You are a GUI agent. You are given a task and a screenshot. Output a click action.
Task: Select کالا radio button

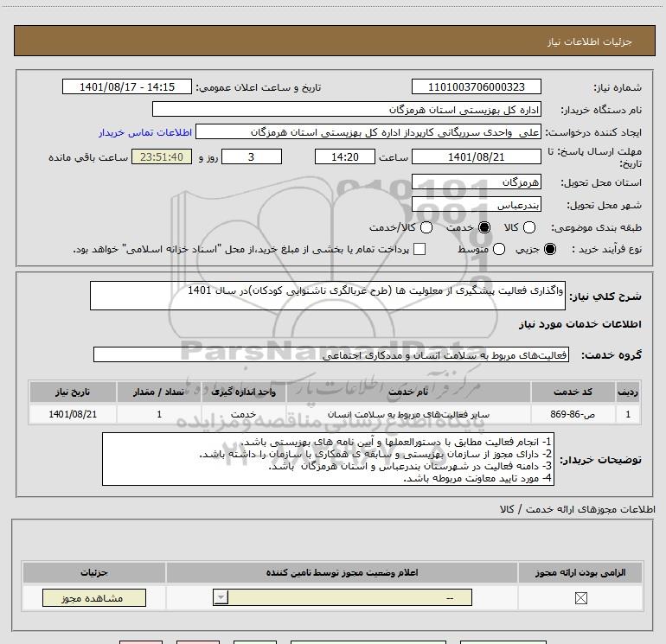529,227
